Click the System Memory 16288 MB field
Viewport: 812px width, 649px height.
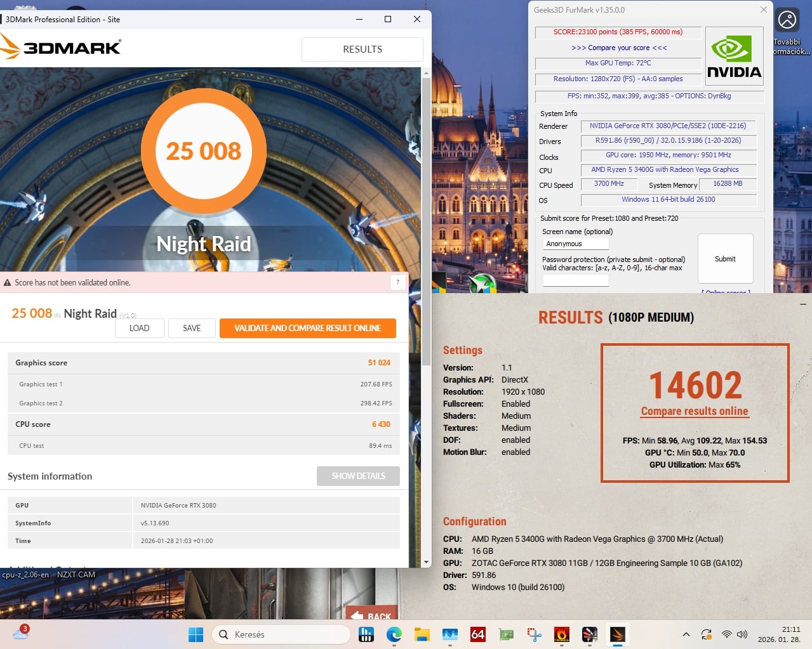click(728, 184)
